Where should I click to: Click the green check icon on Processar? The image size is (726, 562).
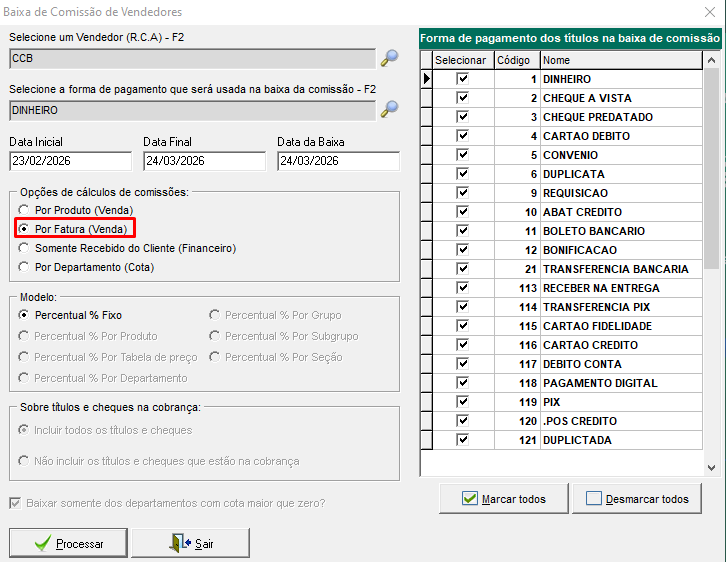[42, 543]
